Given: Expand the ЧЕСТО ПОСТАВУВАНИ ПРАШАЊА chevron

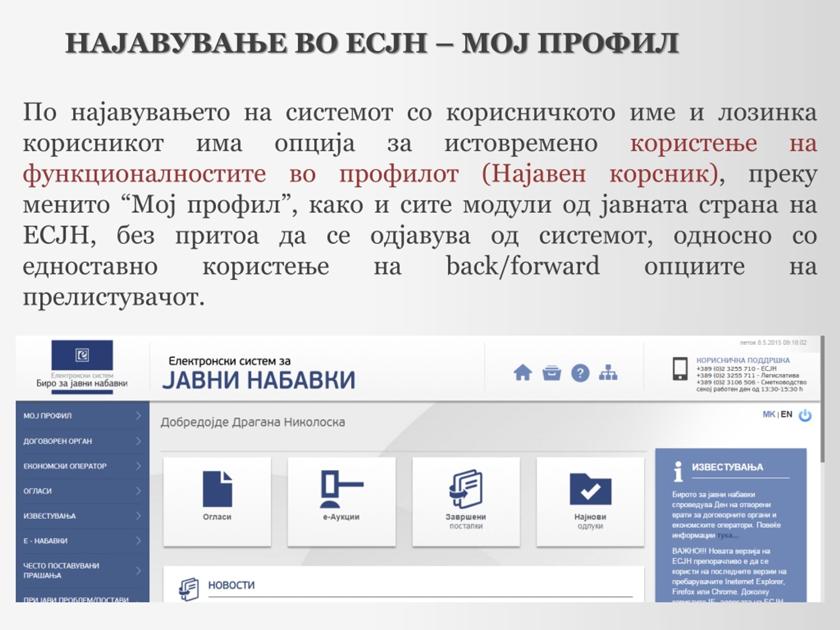Looking at the screenshot, I should [x=138, y=570].
